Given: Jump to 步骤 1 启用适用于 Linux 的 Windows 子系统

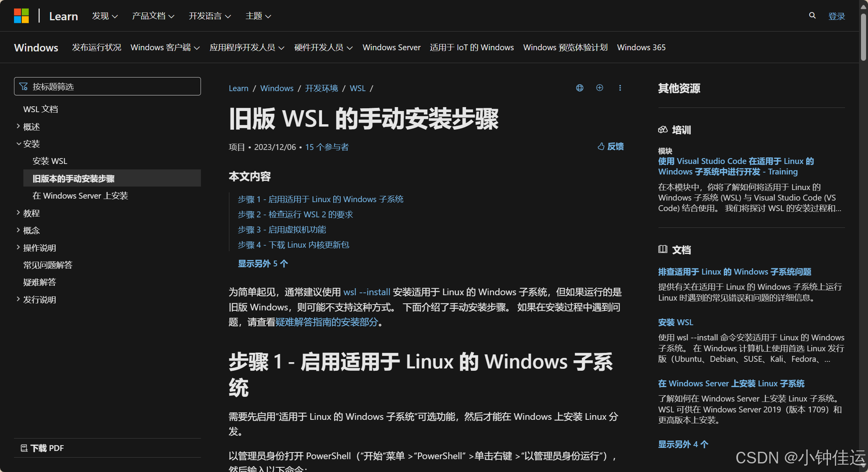Looking at the screenshot, I should (320, 199).
